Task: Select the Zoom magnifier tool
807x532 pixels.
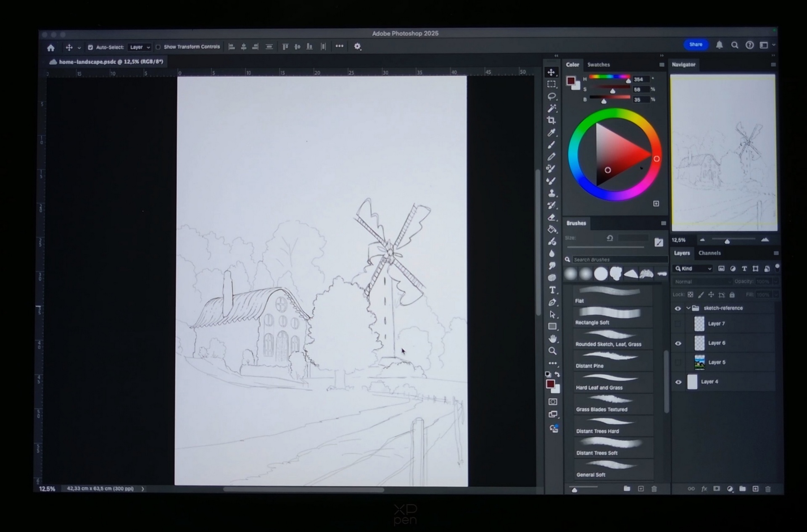Action: point(552,351)
